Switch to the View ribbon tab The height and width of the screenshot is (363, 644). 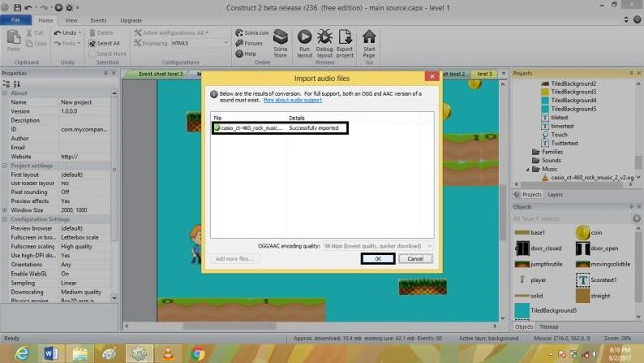point(71,20)
